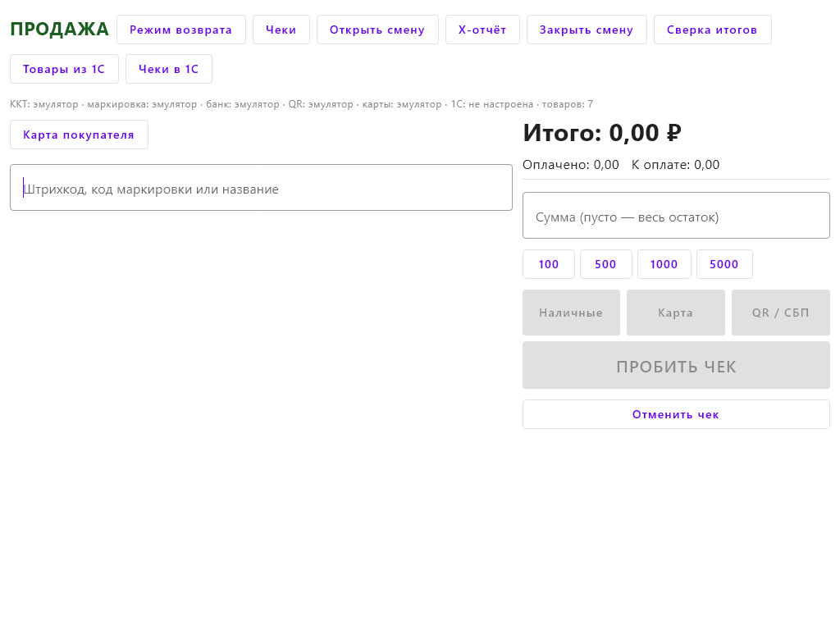The width and height of the screenshot is (840, 630).
Task: Generate the Х-отчёт report
Action: click(482, 30)
